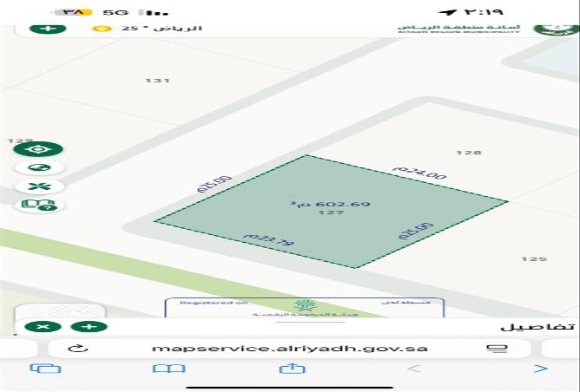Tap the Riyadh Municipality logo text
The image size is (580, 392).
click(x=458, y=29)
